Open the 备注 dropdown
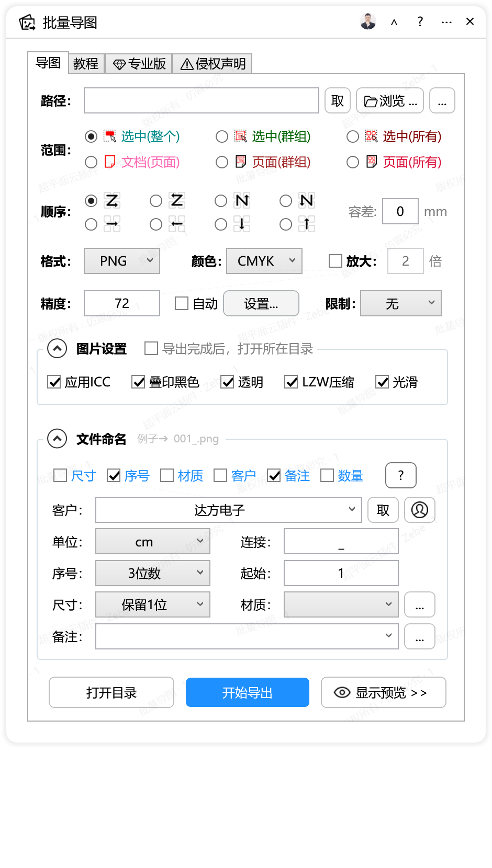Screen dimensions: 492x868 pyautogui.click(x=247, y=636)
